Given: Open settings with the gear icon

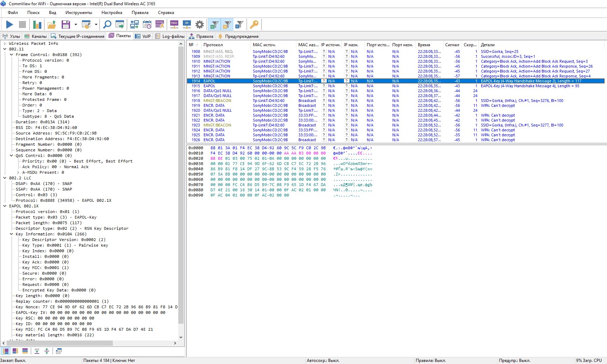Looking at the screenshot, I should [200, 25].
